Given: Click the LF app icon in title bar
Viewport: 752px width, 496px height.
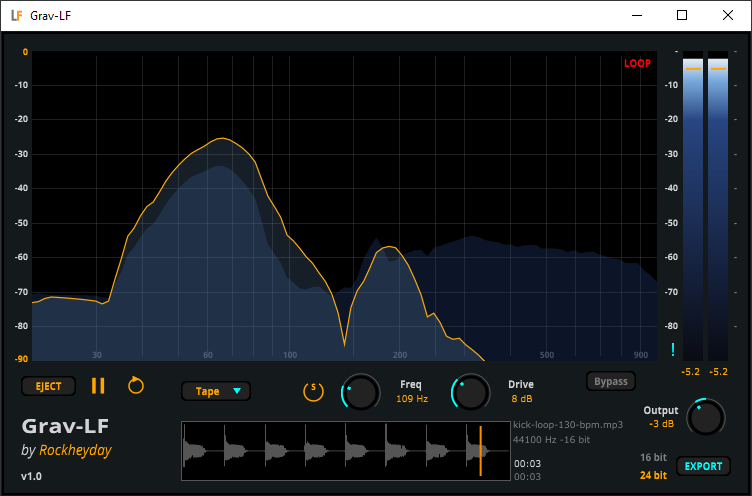Looking at the screenshot, I should click(16, 16).
